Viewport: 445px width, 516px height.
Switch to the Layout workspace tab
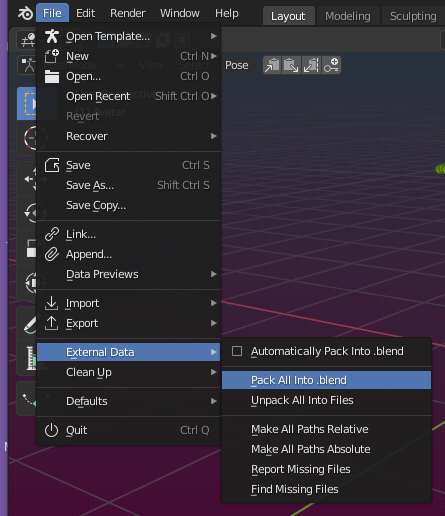pos(288,16)
